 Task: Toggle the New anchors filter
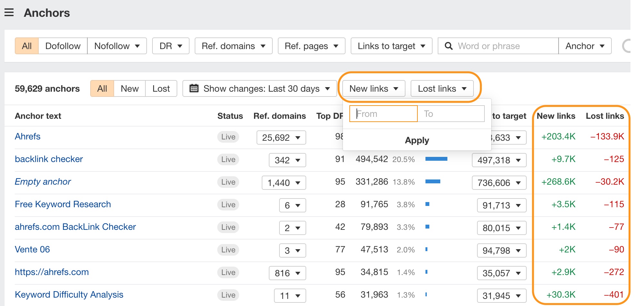pyautogui.click(x=130, y=89)
